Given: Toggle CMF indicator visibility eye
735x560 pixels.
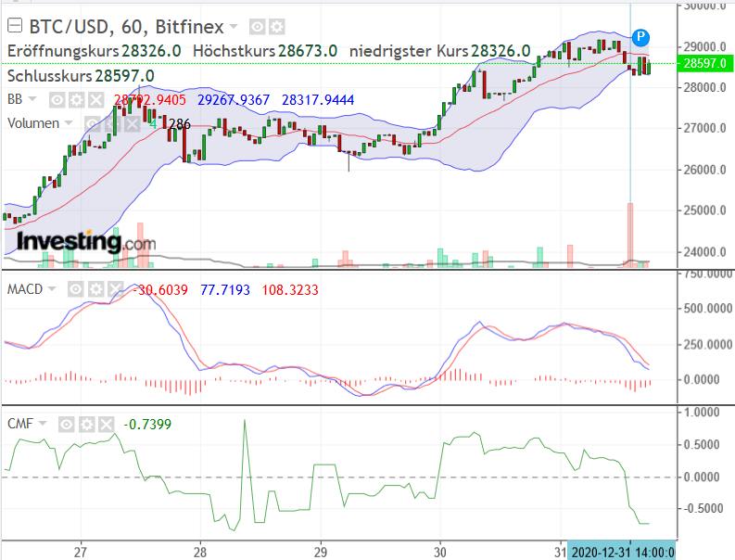Looking at the screenshot, I should (66, 425).
